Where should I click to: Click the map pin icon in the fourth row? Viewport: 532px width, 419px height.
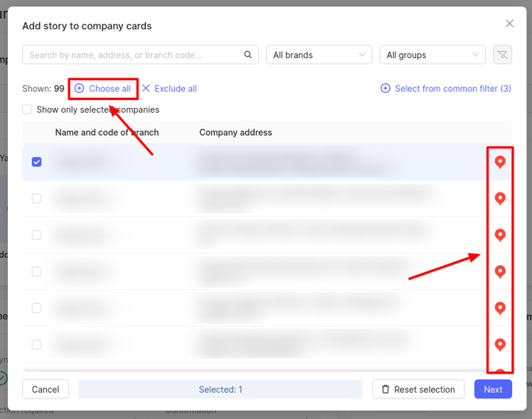499,271
